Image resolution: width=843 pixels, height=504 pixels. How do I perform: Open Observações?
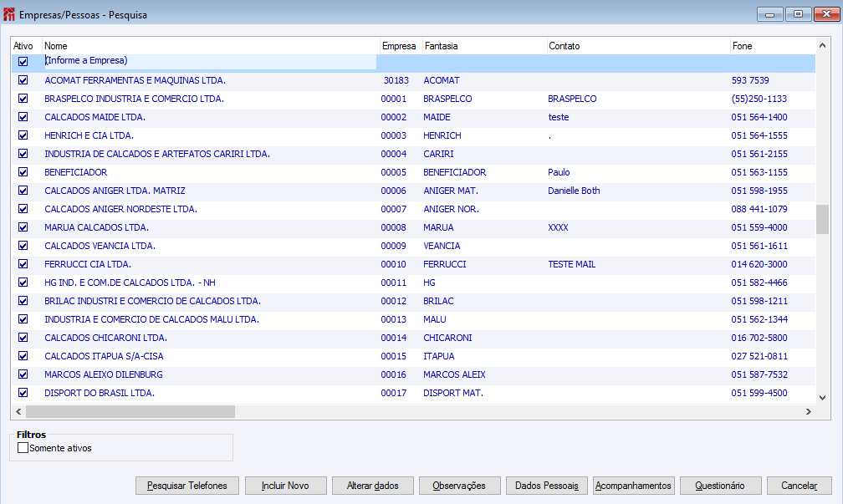coord(460,486)
